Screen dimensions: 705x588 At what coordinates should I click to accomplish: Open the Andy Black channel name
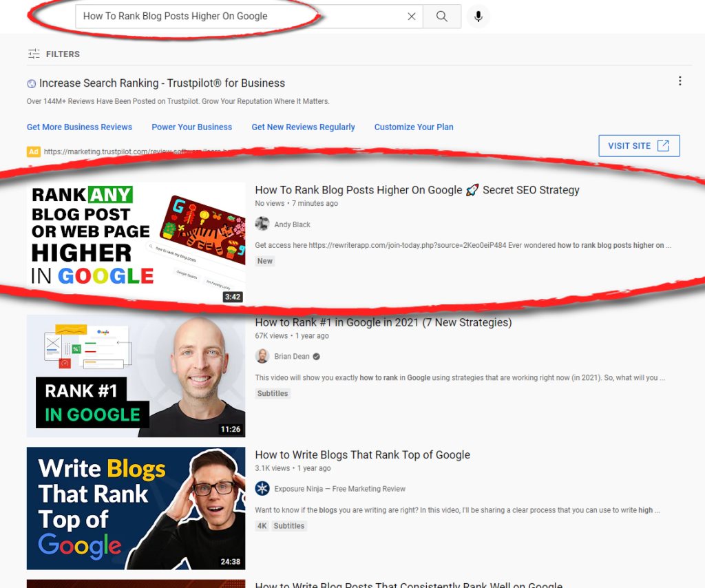pyautogui.click(x=292, y=224)
